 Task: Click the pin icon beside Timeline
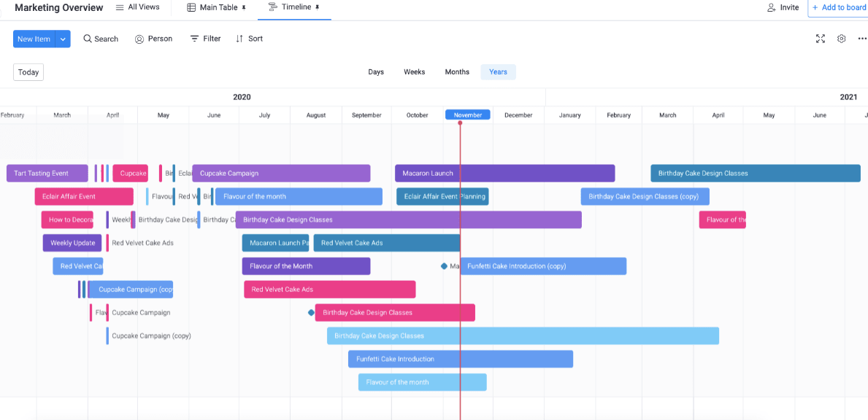[x=318, y=8]
